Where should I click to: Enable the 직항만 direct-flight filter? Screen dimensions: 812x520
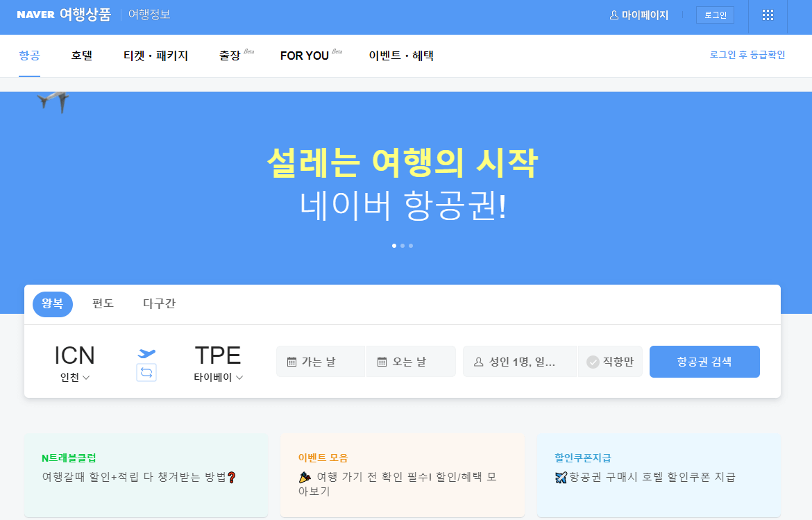[610, 361]
